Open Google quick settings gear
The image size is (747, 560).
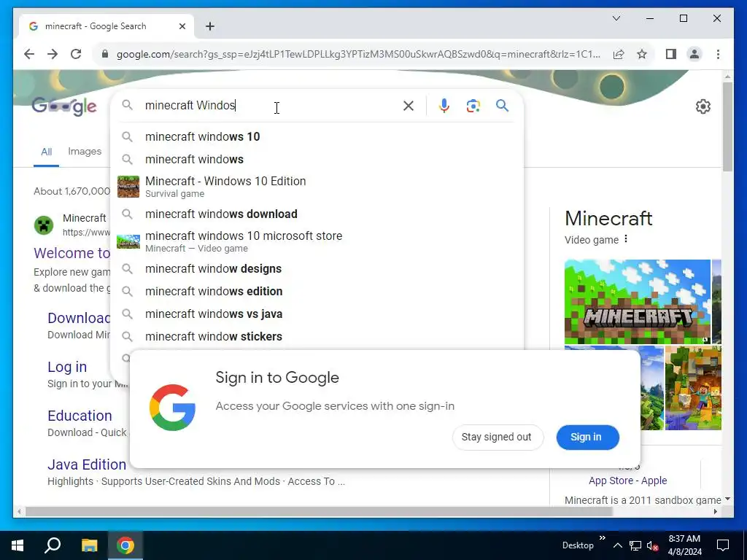click(703, 106)
